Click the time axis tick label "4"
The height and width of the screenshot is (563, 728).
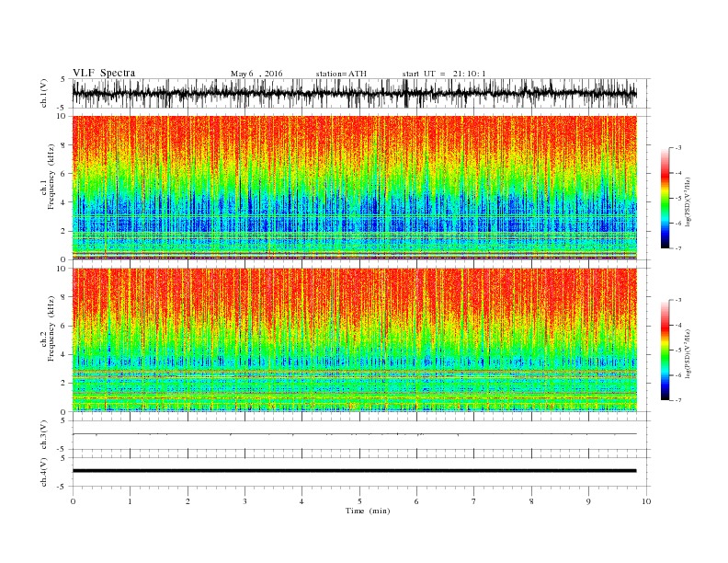click(301, 501)
